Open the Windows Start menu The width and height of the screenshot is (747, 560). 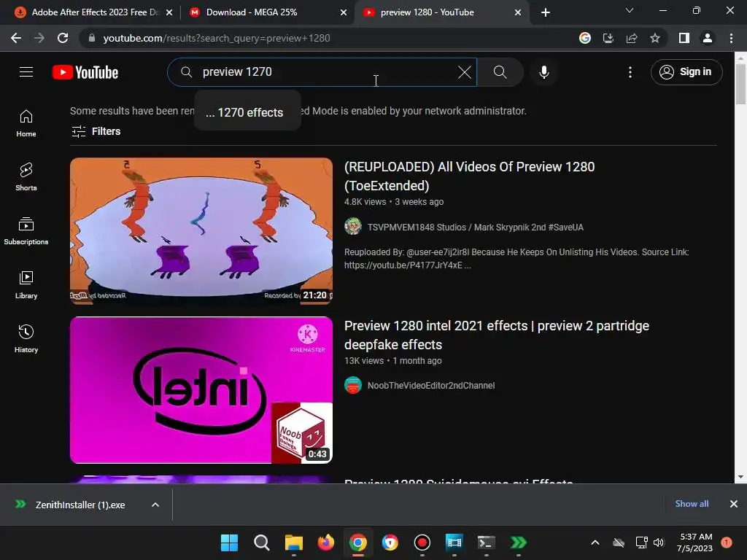(229, 542)
